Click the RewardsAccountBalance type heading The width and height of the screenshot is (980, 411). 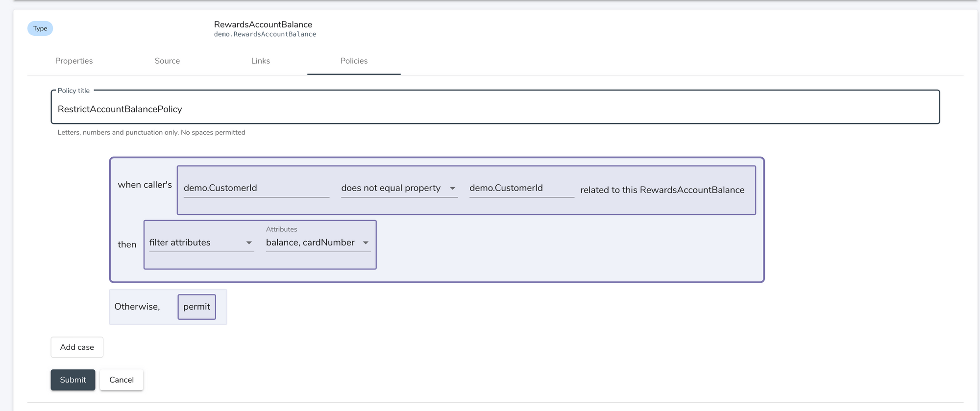[263, 24]
